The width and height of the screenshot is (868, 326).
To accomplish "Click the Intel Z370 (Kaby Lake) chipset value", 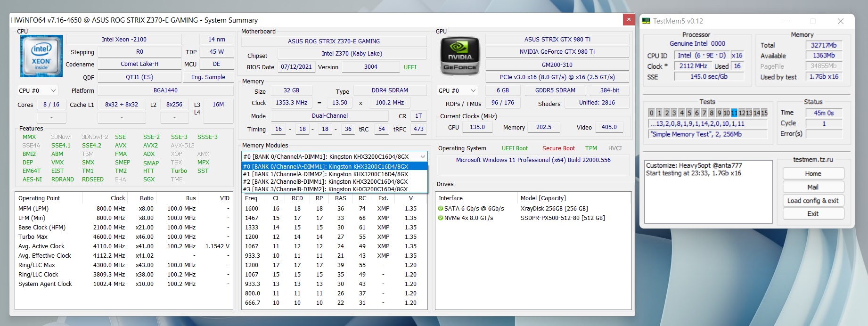I will click(352, 54).
